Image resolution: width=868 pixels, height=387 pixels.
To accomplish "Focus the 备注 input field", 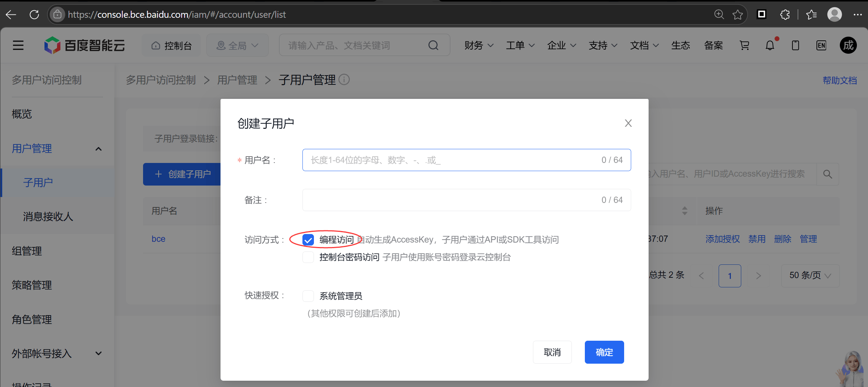I will coord(467,200).
